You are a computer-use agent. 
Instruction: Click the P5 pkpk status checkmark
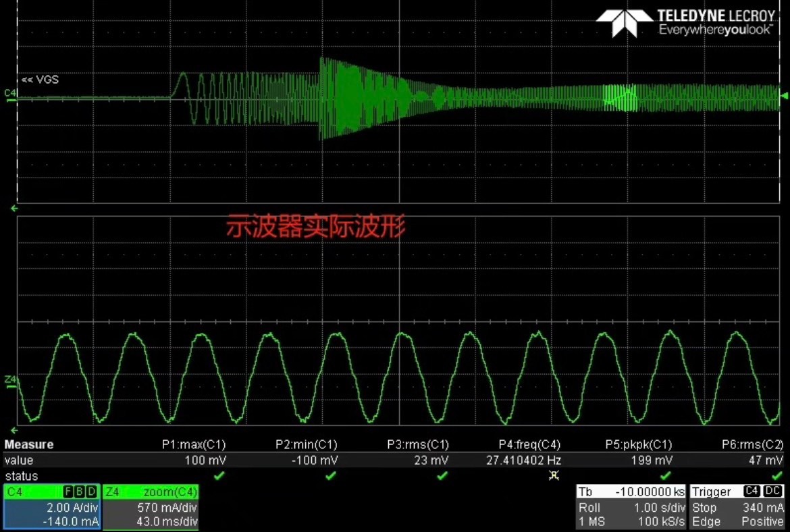click(x=665, y=475)
